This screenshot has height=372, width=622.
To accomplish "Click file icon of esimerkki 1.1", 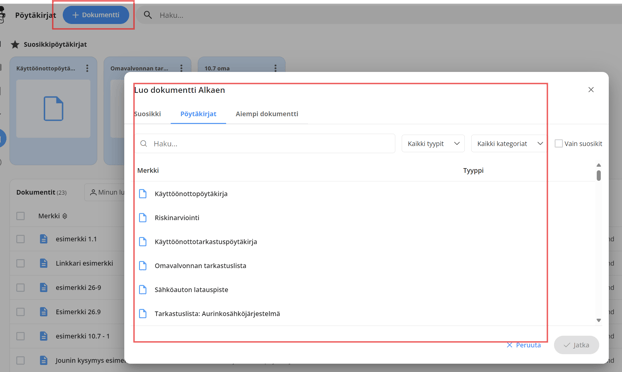I will tap(44, 239).
